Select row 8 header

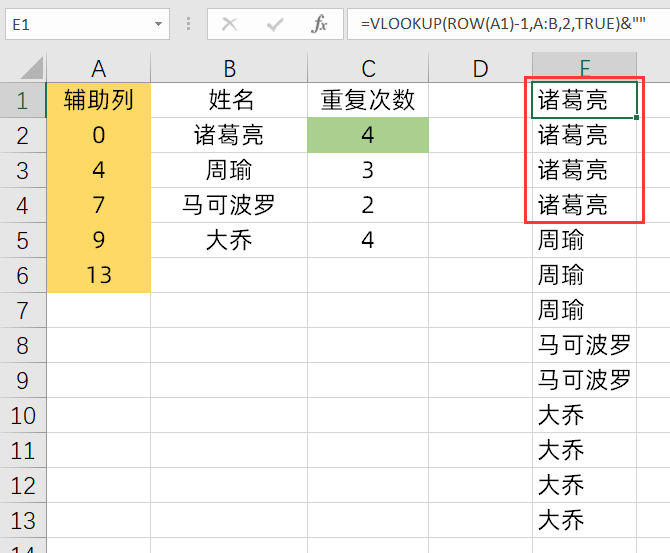(23, 346)
